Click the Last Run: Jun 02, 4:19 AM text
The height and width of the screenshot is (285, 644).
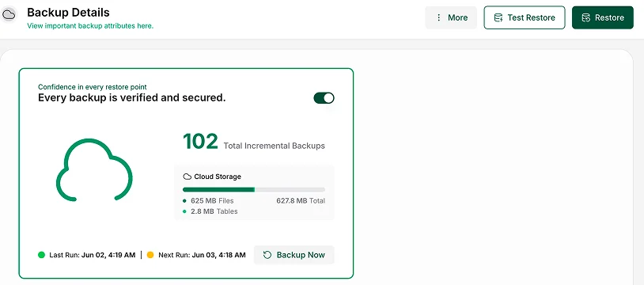coord(92,255)
